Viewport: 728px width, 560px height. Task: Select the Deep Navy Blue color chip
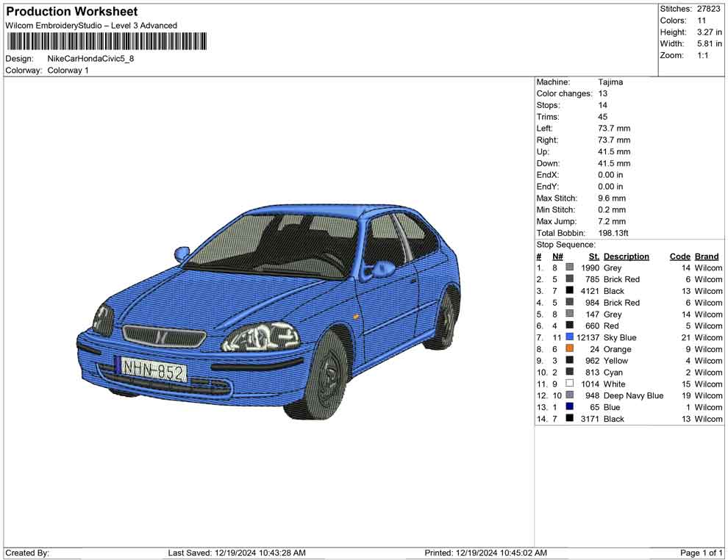pyautogui.click(x=568, y=395)
